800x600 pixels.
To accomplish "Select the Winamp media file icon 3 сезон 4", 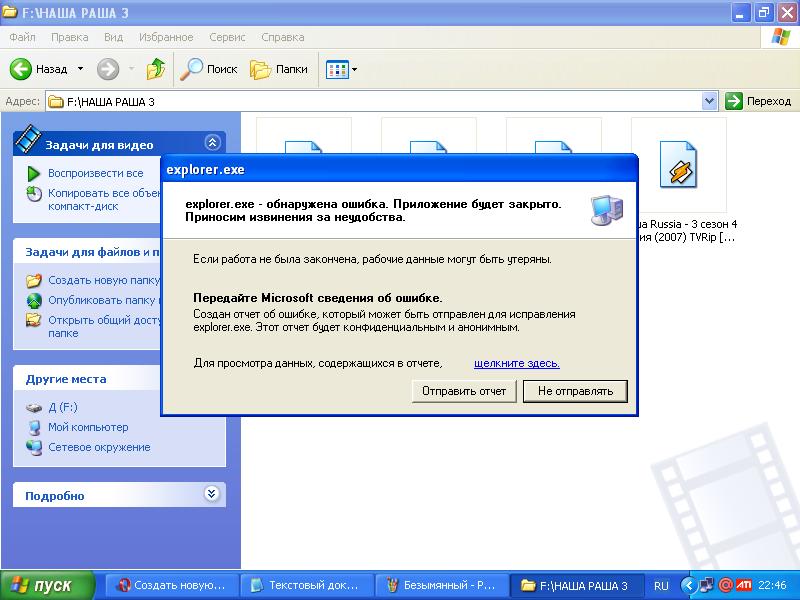I will click(x=679, y=164).
